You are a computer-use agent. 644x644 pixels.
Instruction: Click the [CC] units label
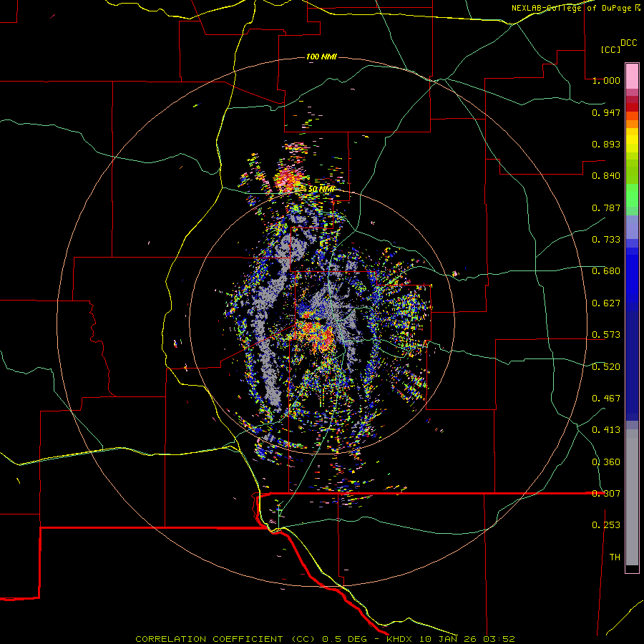(610, 49)
